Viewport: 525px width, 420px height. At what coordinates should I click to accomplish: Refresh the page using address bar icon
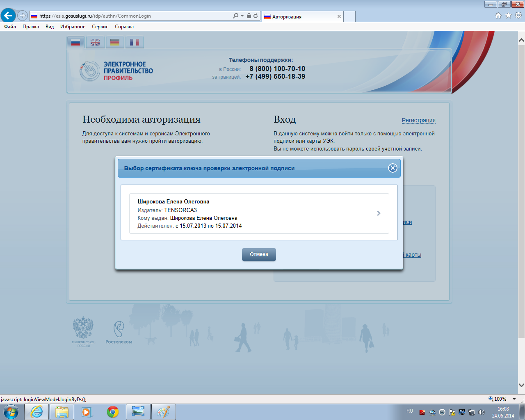[256, 16]
